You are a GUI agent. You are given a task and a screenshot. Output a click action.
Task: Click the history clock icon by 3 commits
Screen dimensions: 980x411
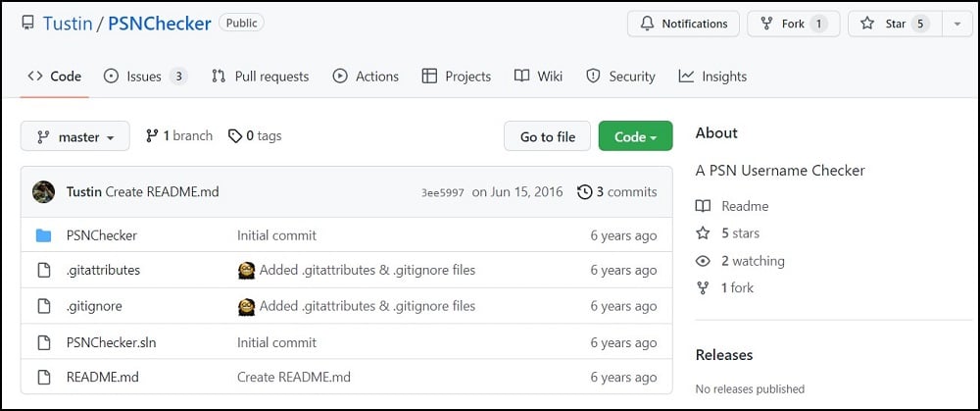coord(585,192)
